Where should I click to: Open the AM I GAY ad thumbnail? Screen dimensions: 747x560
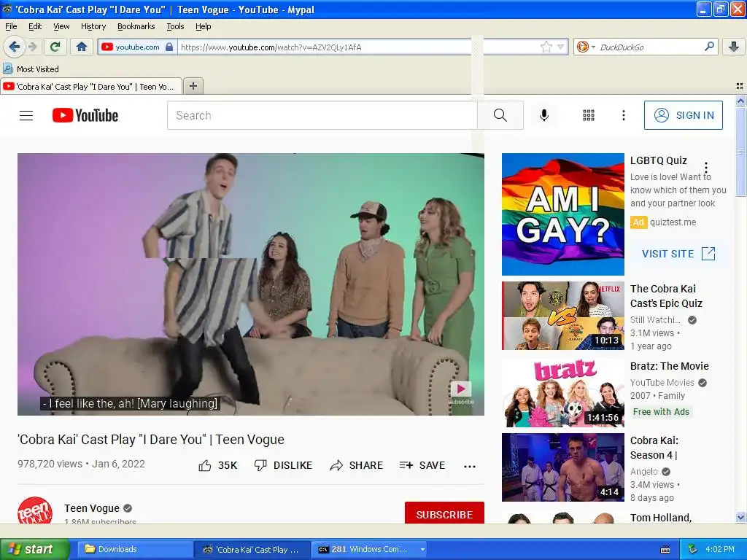point(562,214)
